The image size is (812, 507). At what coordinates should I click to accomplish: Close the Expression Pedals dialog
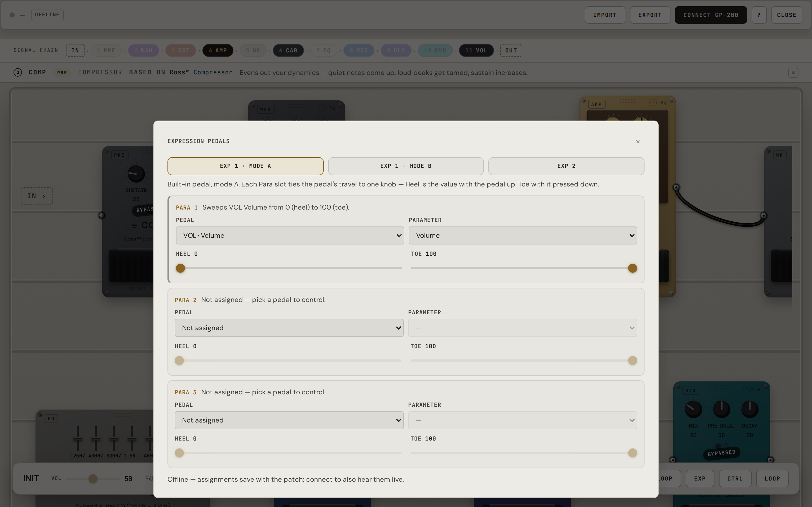coord(638,141)
